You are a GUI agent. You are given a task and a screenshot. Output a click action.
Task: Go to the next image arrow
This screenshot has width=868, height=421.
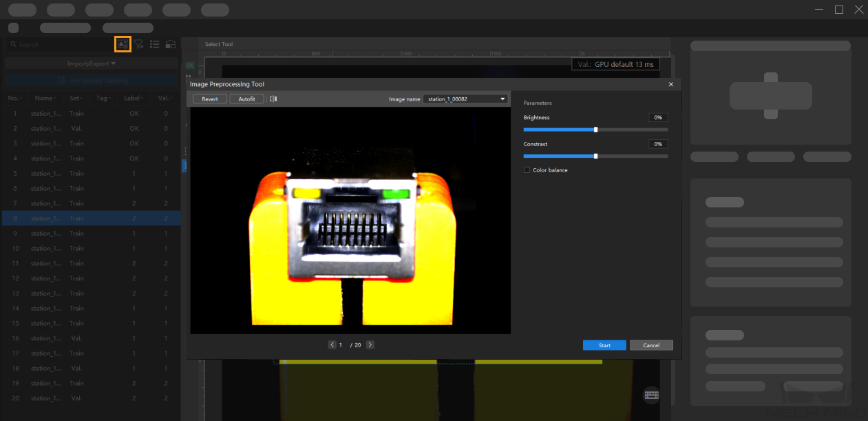[370, 345]
